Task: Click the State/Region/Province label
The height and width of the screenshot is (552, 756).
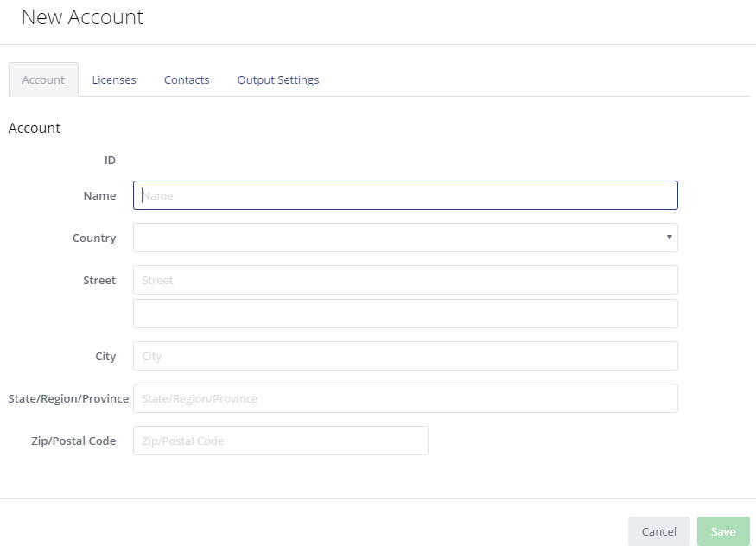Action: coord(68,398)
